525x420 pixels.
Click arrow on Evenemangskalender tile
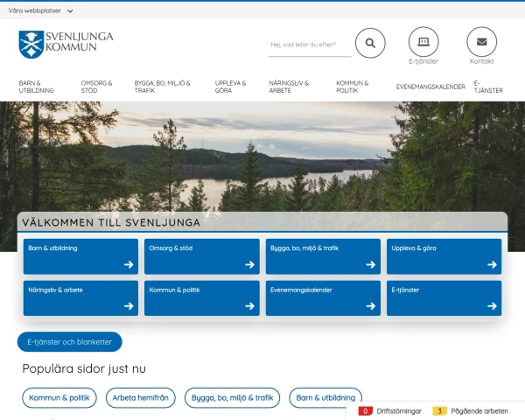[x=371, y=306]
